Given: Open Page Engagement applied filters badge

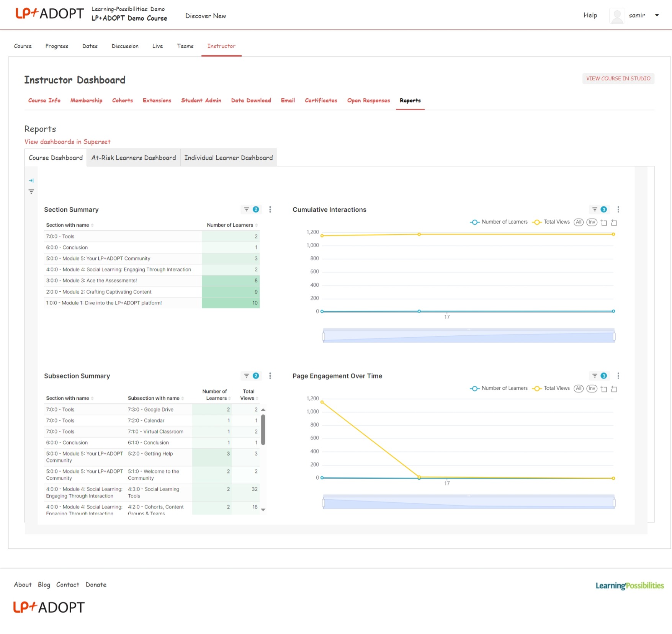Looking at the screenshot, I should 599,376.
